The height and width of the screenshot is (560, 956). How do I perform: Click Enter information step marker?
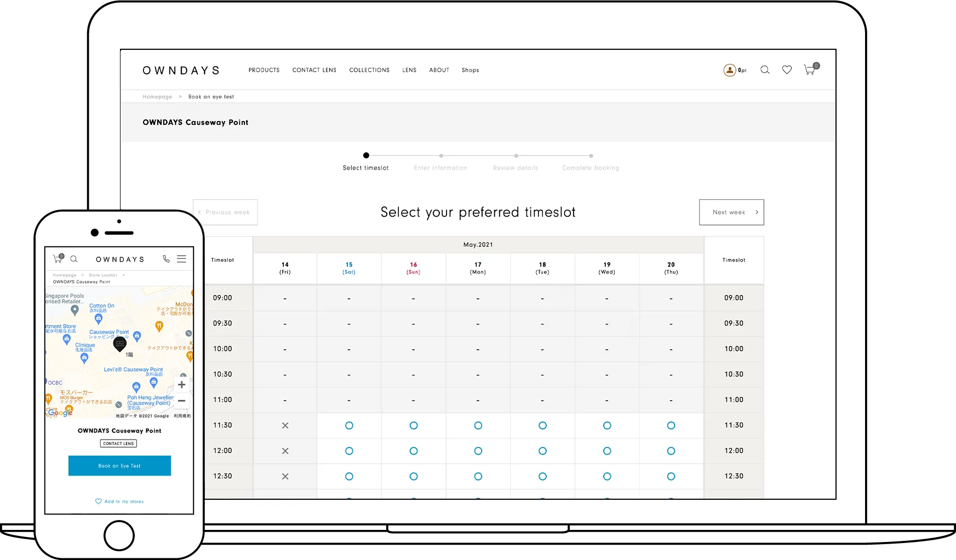point(441,156)
